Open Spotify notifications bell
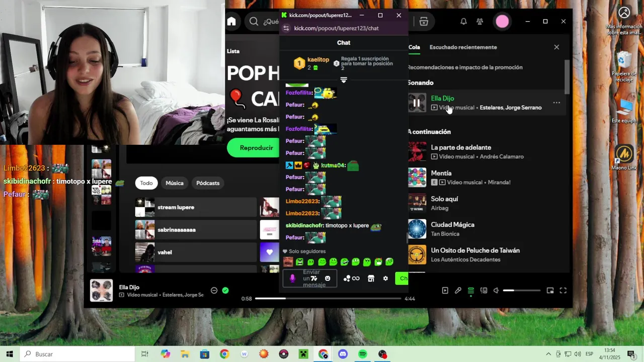The image size is (644, 362). pyautogui.click(x=463, y=21)
